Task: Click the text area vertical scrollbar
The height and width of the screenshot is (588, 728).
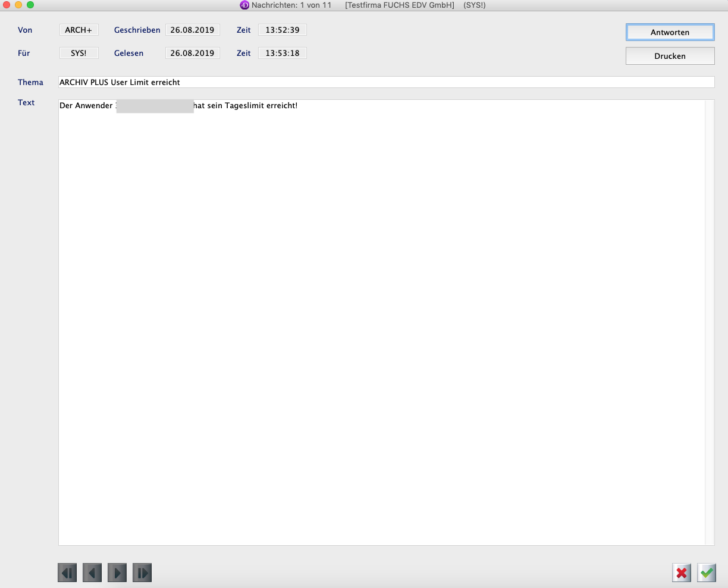Action: pyautogui.click(x=709, y=321)
